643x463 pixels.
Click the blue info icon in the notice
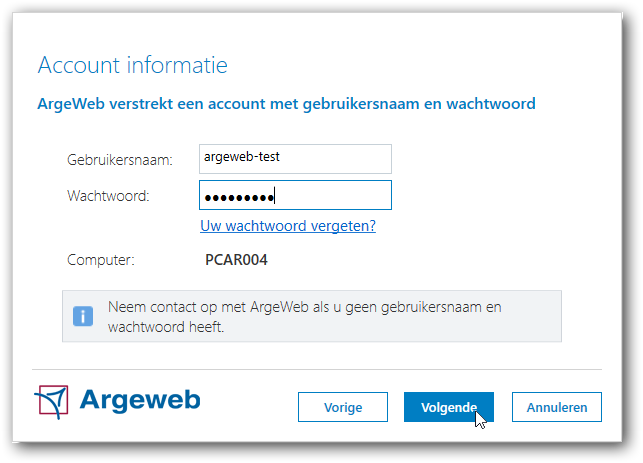tap(83, 316)
